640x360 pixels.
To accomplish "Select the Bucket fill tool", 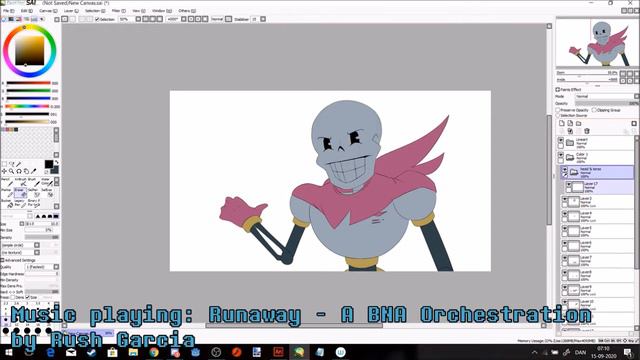I will tap(7, 203).
